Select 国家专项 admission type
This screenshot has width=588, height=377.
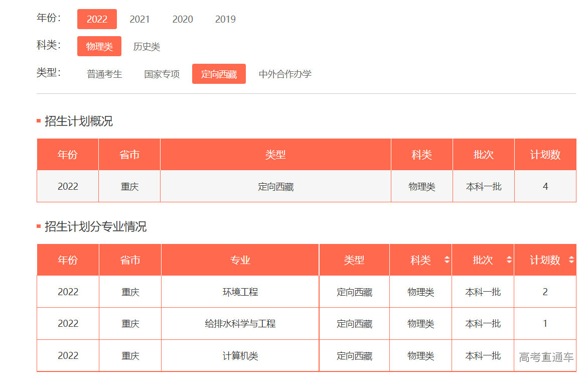(x=162, y=74)
